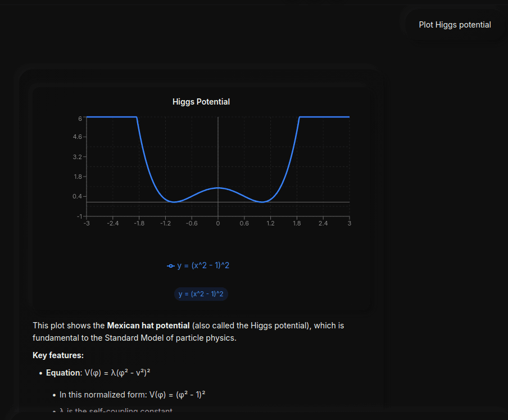Click the flat left plateau of the curve
508x420 pixels.
(x=111, y=117)
